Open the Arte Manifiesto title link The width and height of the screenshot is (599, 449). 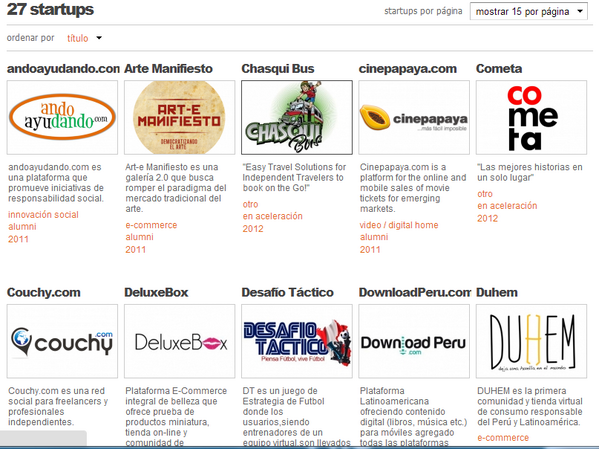[168, 69]
